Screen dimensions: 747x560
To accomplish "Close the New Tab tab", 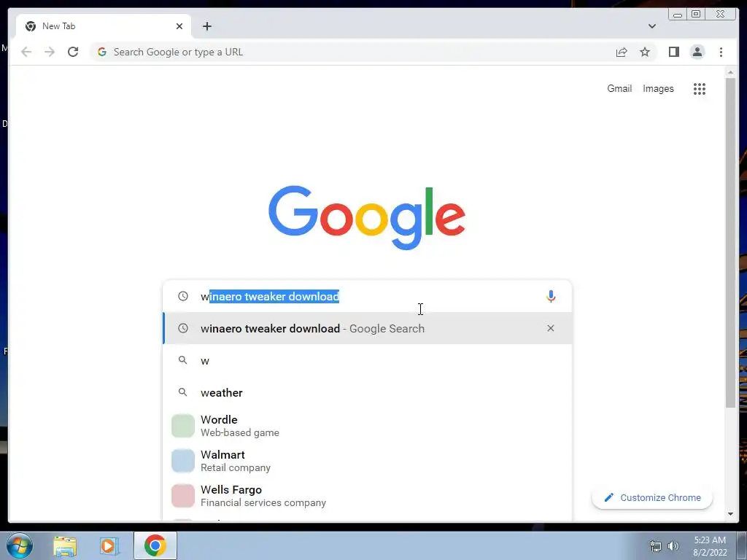I will click(x=179, y=26).
